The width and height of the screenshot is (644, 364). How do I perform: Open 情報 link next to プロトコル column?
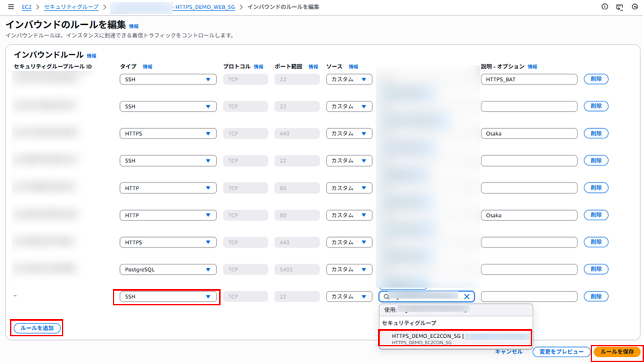259,67
